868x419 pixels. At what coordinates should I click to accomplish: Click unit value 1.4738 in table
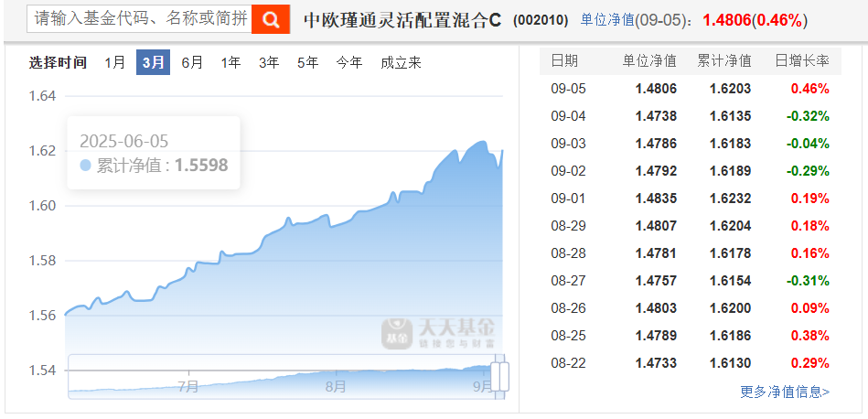click(x=657, y=116)
